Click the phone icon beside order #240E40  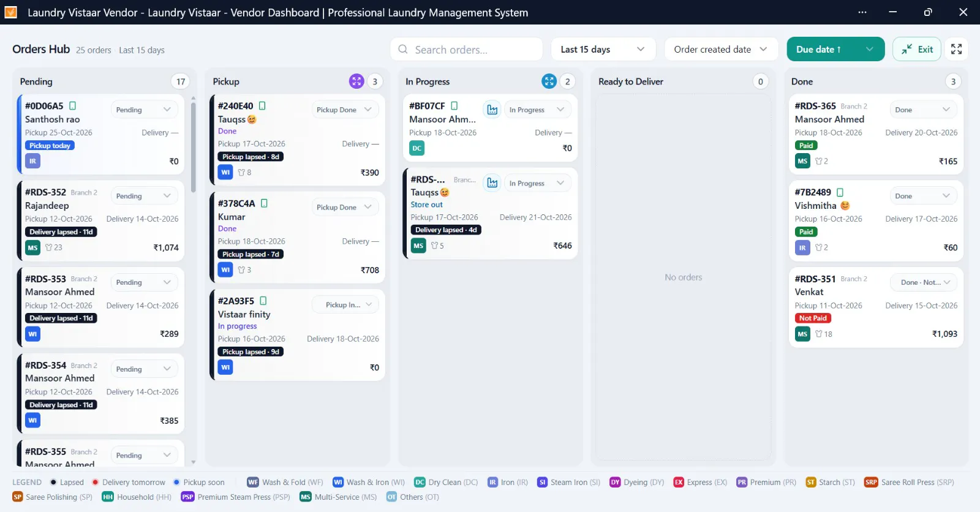[262, 106]
